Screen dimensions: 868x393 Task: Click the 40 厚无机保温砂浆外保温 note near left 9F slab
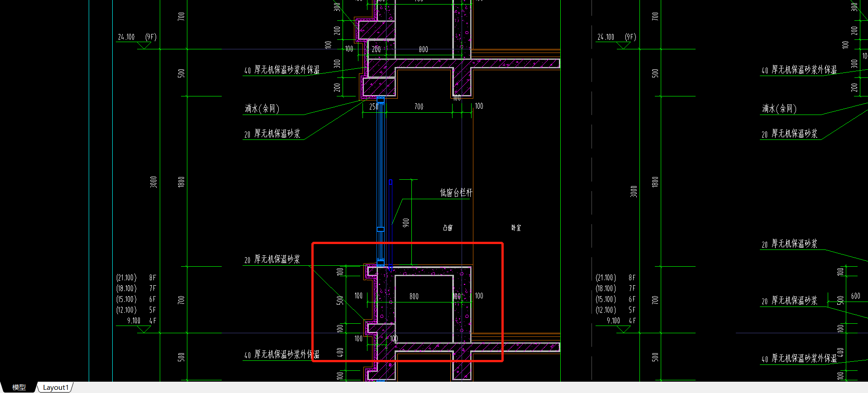point(281,70)
